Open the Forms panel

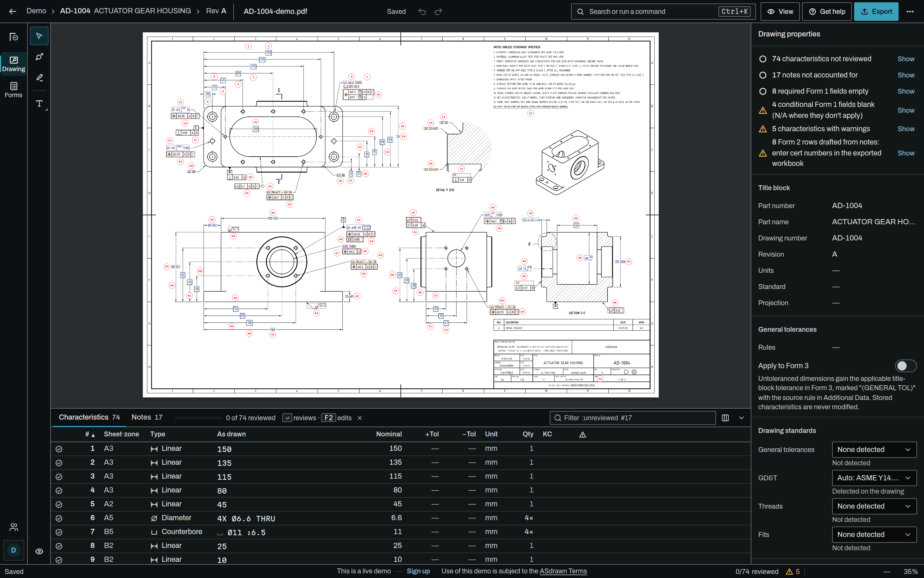[x=13, y=90]
